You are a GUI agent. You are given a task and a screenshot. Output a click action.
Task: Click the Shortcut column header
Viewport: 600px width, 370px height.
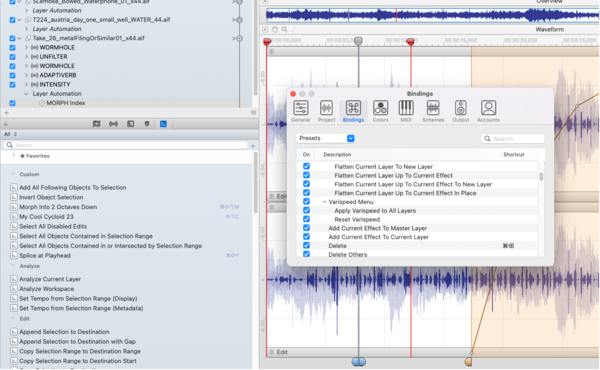pyautogui.click(x=514, y=155)
